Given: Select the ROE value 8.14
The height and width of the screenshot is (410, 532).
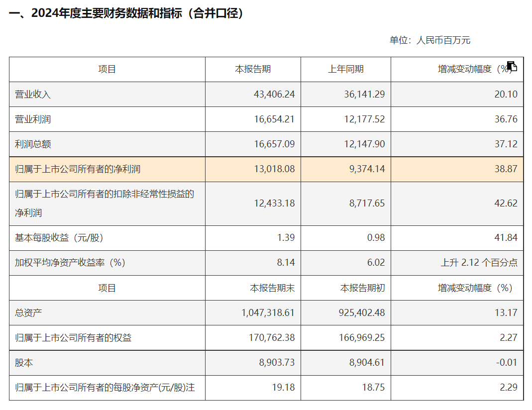Looking at the screenshot, I should [286, 263].
